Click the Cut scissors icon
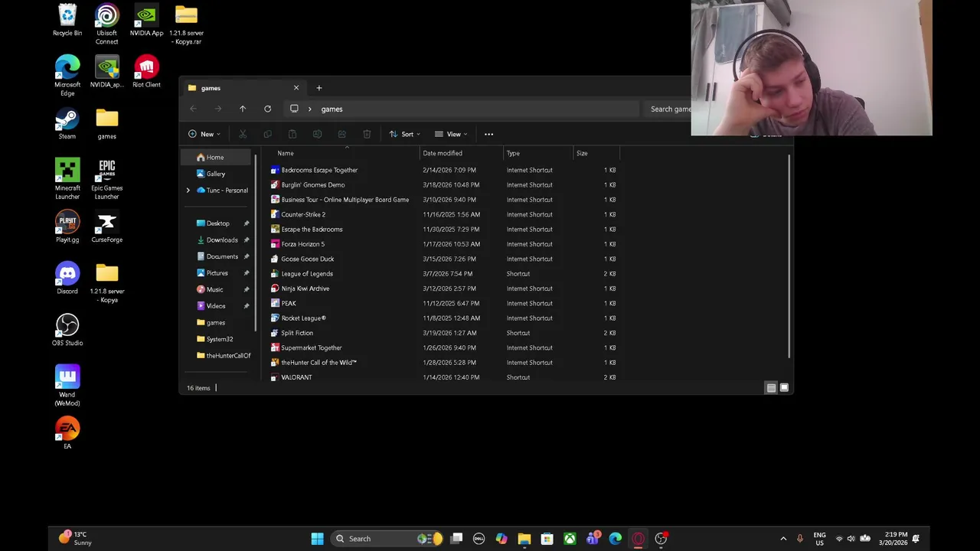 (243, 134)
